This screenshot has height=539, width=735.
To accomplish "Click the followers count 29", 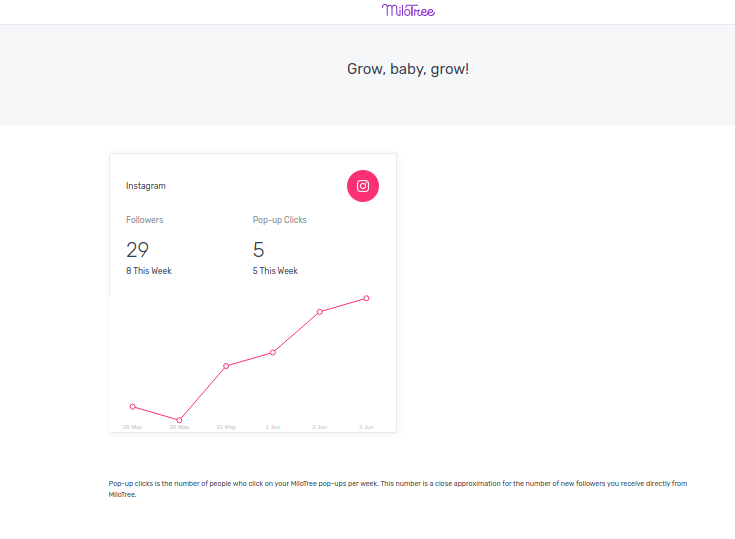I will click(x=137, y=249).
